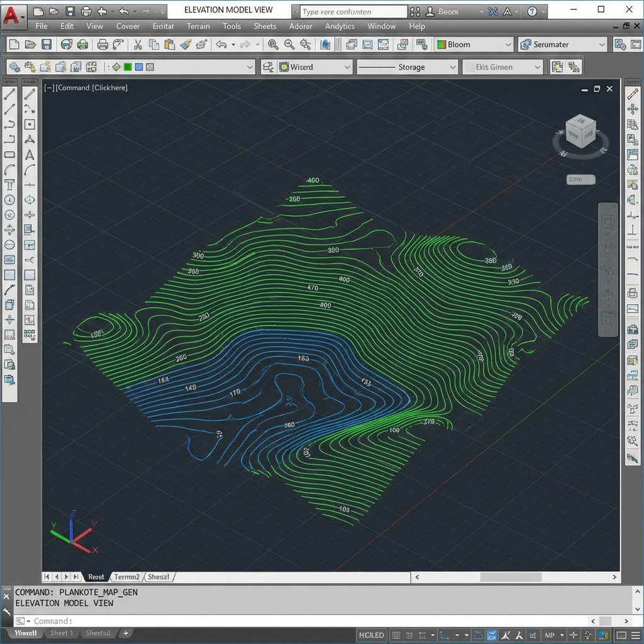This screenshot has width=644, height=644.
Task: Click the Command input field
Action: 189,621
